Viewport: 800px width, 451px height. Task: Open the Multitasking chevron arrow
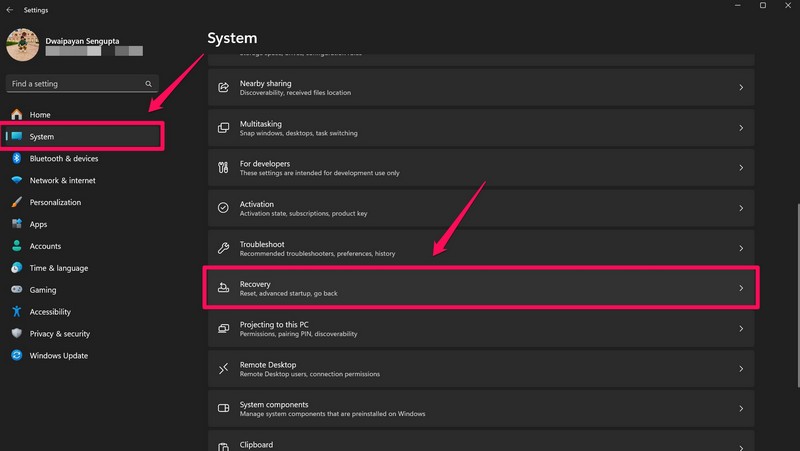click(x=741, y=128)
